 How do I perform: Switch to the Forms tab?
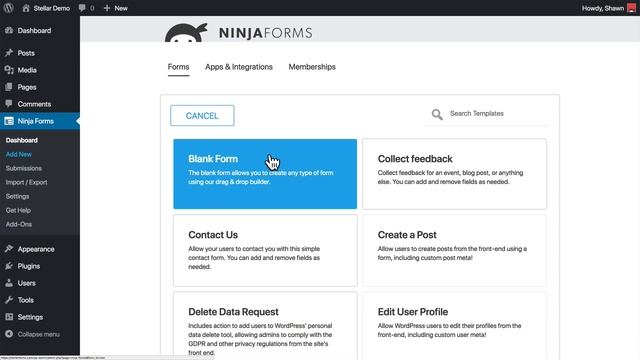pyautogui.click(x=178, y=67)
